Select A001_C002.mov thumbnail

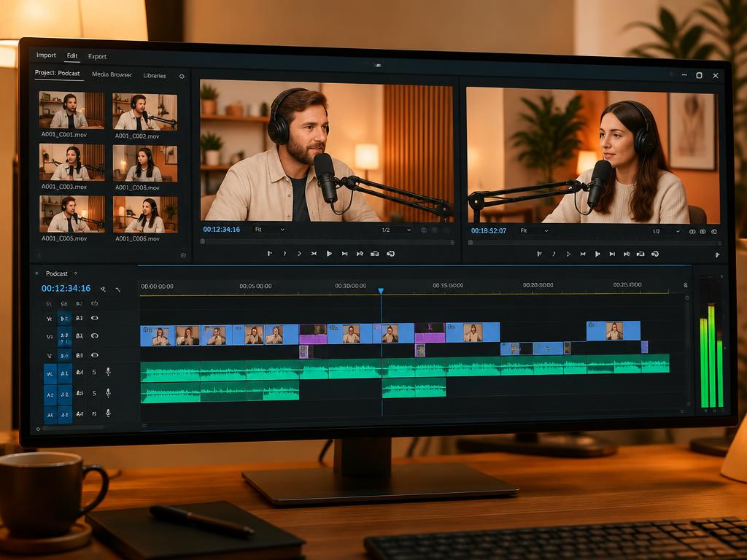[x=145, y=112]
